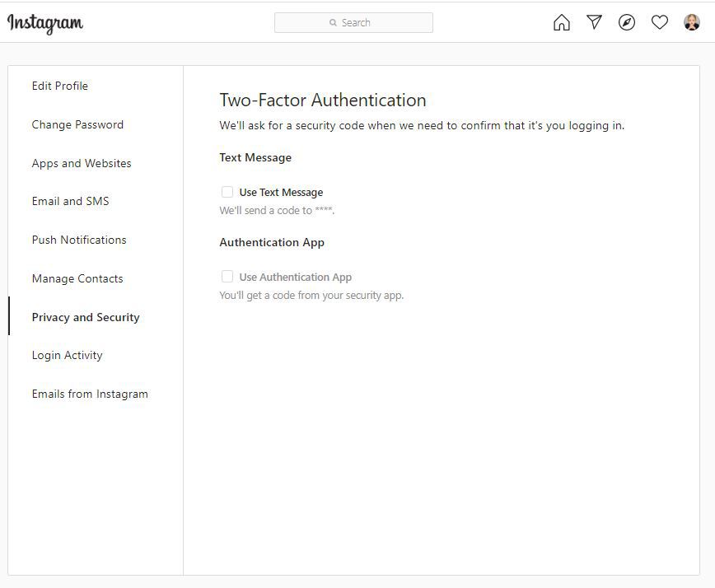
Task: Open Edit Profile settings
Action: [x=60, y=86]
